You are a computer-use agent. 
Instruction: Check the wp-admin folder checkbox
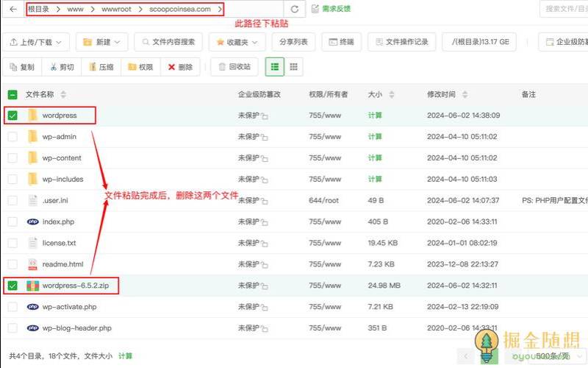tap(12, 137)
